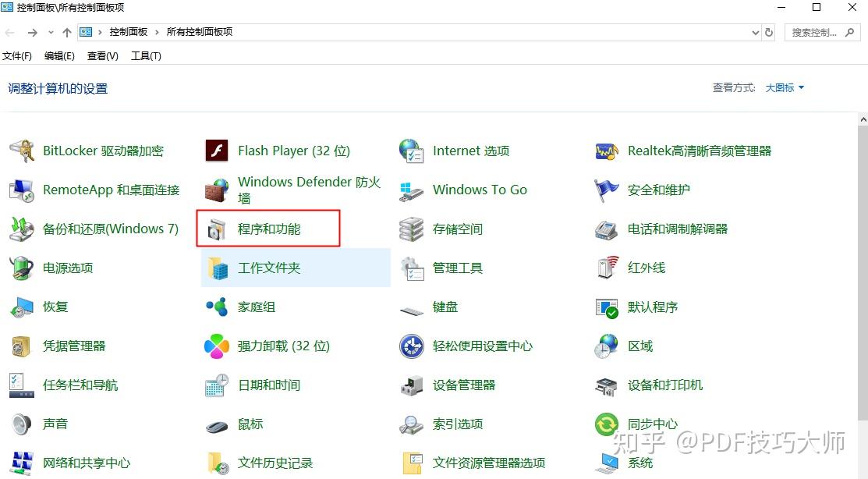Go back to previous page

[9, 33]
